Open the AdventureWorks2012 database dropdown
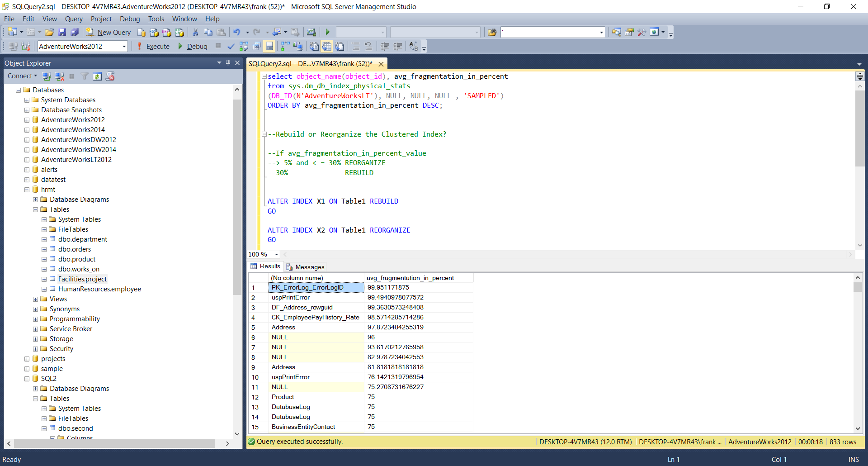The width and height of the screenshot is (868, 466). (x=123, y=46)
